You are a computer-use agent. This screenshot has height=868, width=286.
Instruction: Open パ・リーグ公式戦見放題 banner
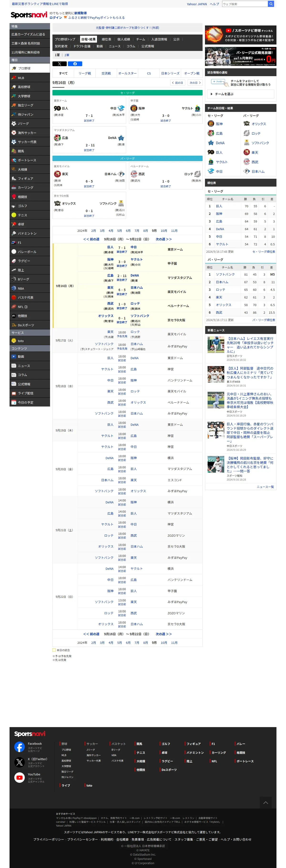tap(240, 56)
